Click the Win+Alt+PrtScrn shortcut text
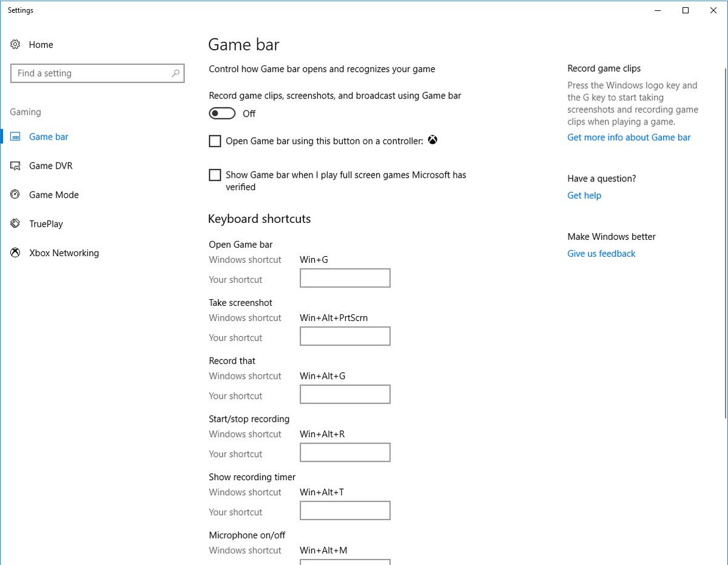The image size is (728, 565). click(334, 318)
